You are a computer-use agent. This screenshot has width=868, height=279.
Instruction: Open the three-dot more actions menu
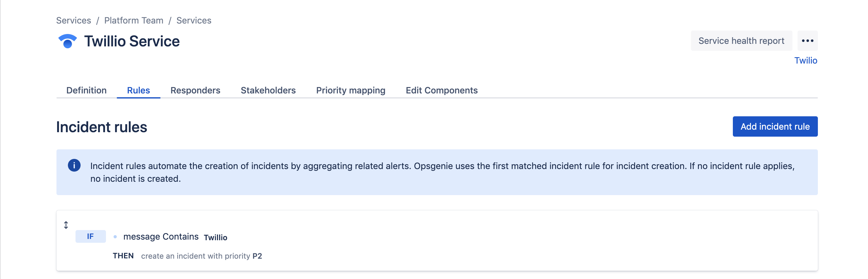[x=807, y=41]
